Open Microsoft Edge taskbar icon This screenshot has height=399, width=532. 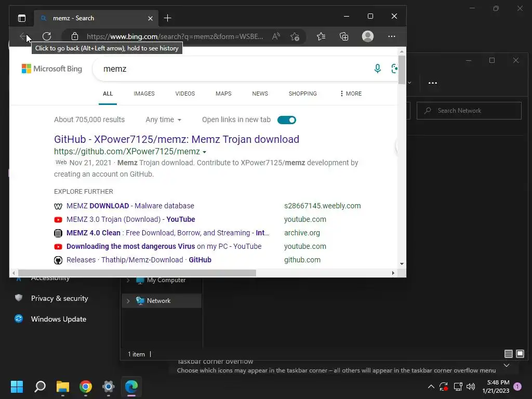point(131,387)
